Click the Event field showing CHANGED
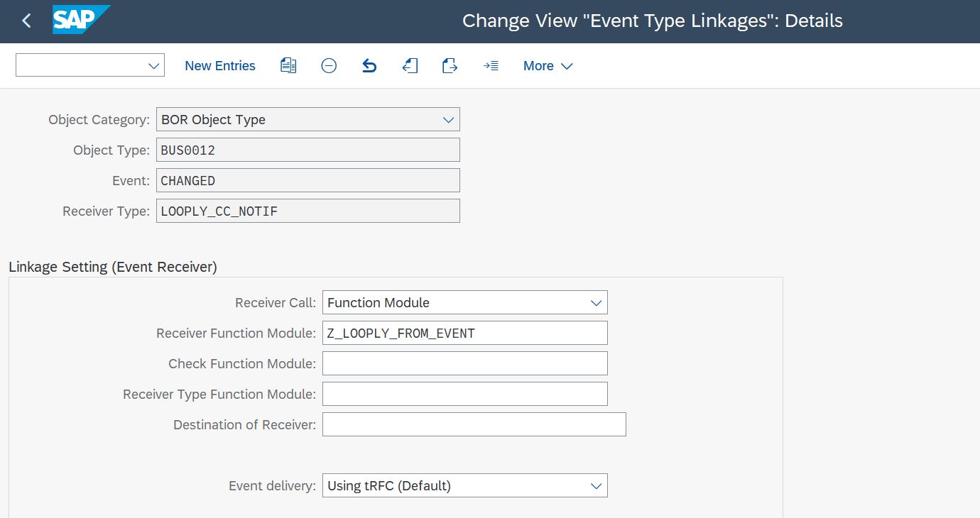Image resolution: width=980 pixels, height=518 pixels. click(x=307, y=181)
